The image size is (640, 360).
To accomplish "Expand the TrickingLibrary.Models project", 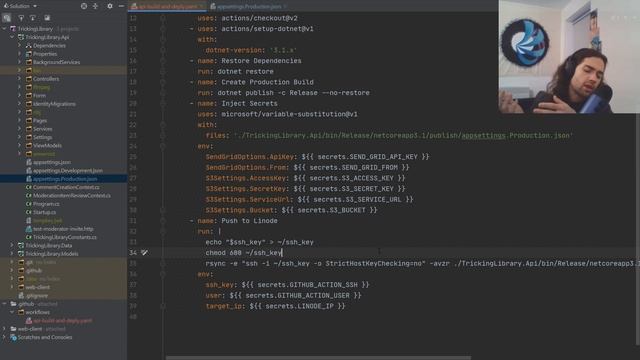I will point(12,253).
